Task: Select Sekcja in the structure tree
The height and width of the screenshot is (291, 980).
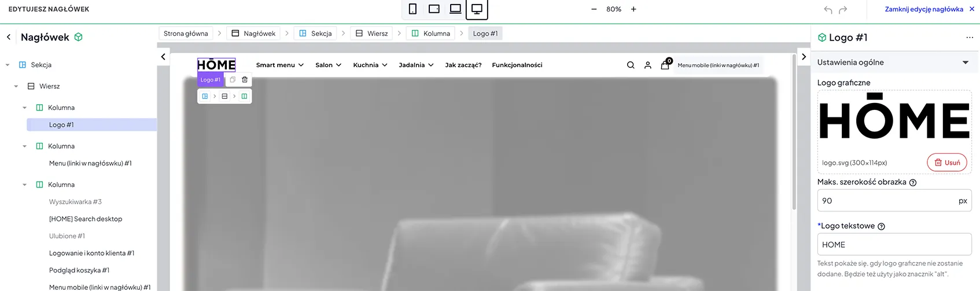Action: 41,65
